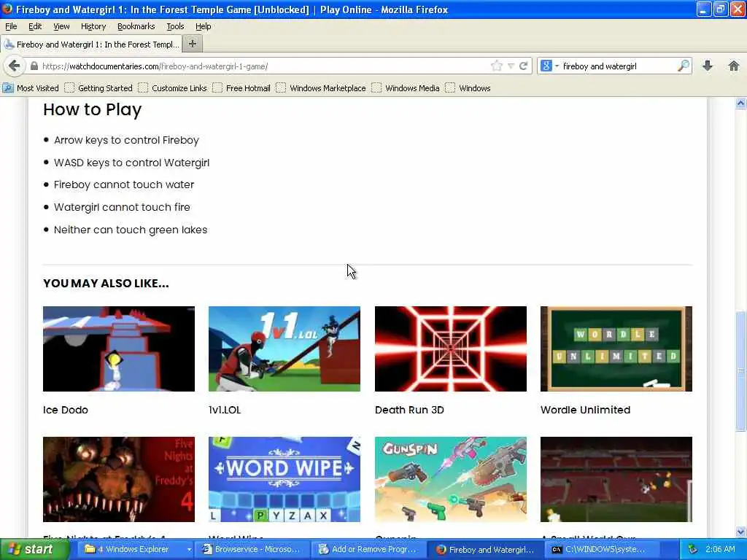Click 'Arrow keys to control Fireboy' text
747x560 pixels.
point(126,140)
